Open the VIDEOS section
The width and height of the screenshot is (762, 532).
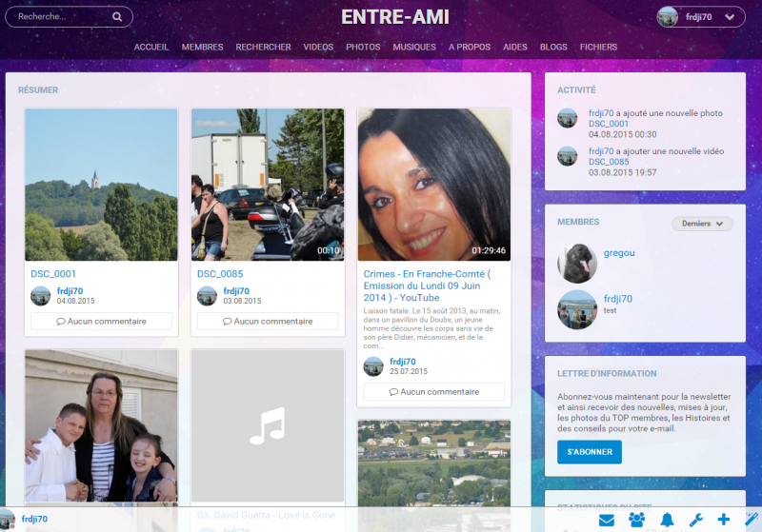click(x=318, y=47)
